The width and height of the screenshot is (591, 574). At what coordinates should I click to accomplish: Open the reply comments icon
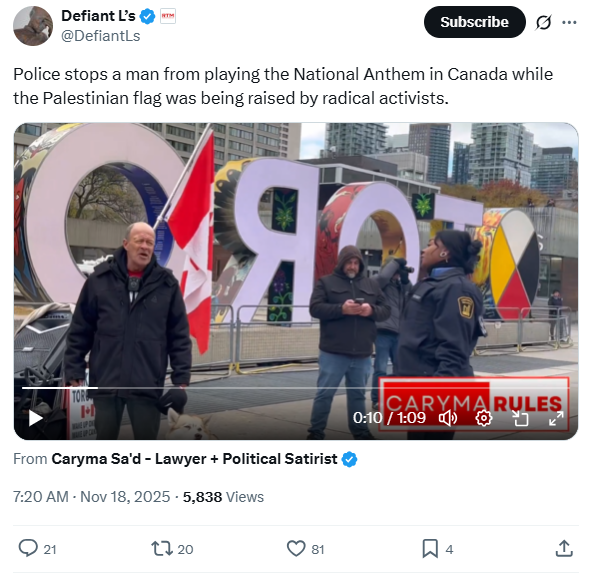(x=28, y=548)
